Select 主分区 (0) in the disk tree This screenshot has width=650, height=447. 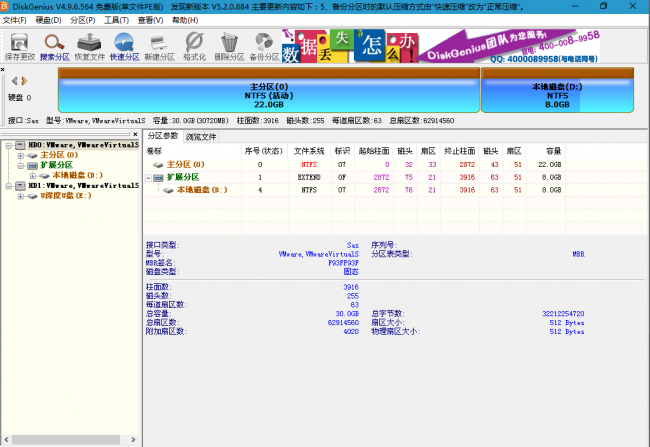[x=59, y=155]
